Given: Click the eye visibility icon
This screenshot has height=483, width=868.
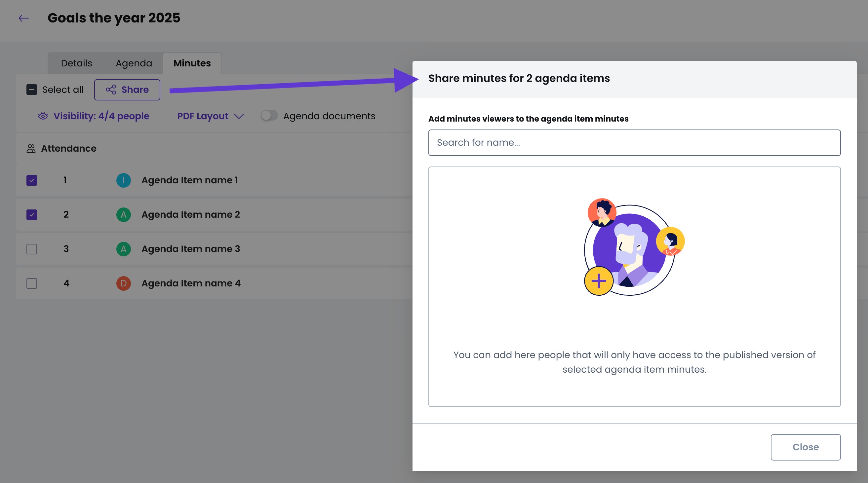Looking at the screenshot, I should [43, 116].
